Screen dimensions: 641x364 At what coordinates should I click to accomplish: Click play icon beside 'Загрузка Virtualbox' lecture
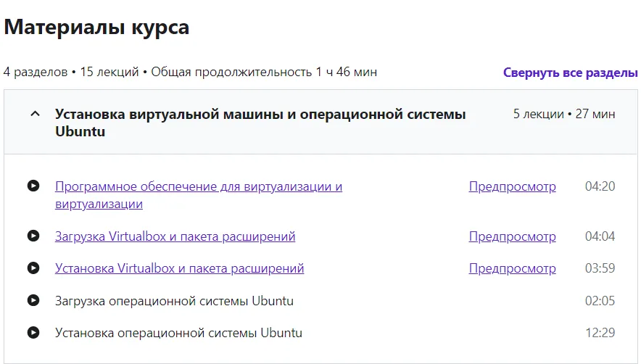click(x=33, y=236)
